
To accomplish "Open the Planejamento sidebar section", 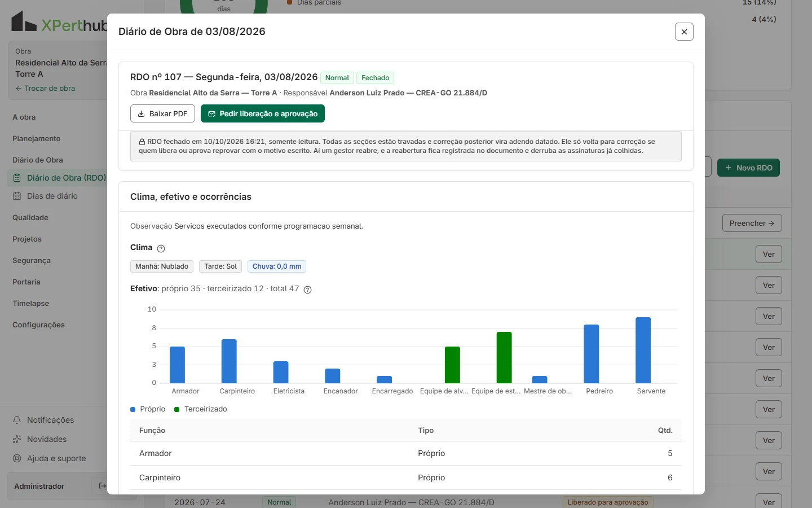I will [x=37, y=139].
